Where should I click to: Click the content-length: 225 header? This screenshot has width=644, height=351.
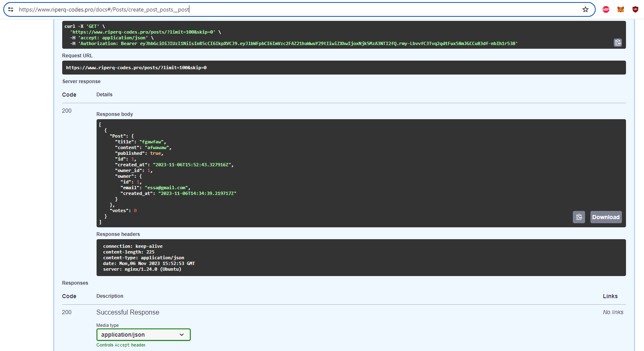[129, 252]
